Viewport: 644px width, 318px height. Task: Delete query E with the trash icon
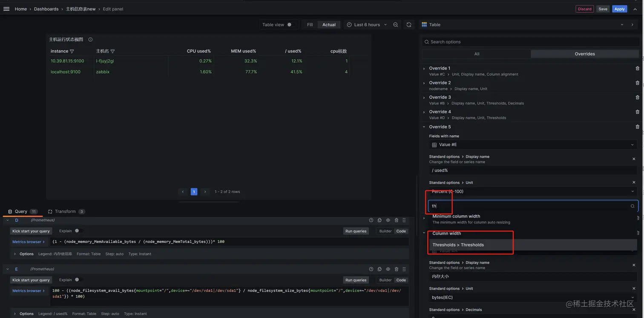click(396, 269)
